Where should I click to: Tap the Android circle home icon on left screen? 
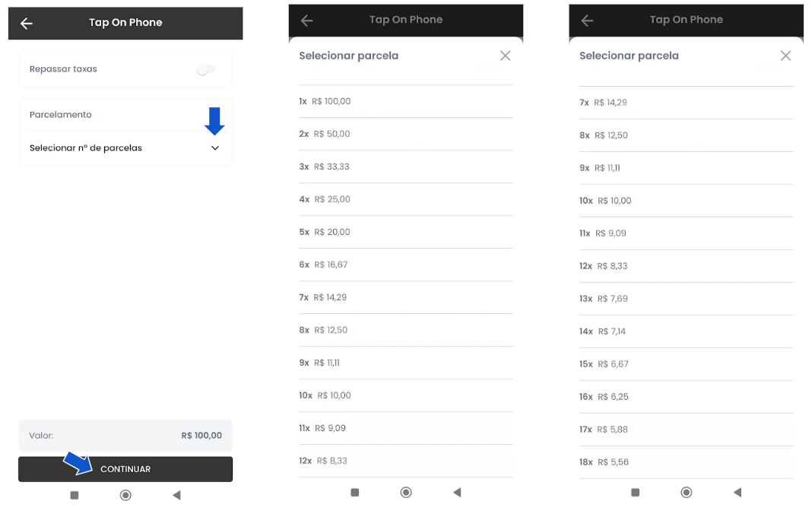125,495
